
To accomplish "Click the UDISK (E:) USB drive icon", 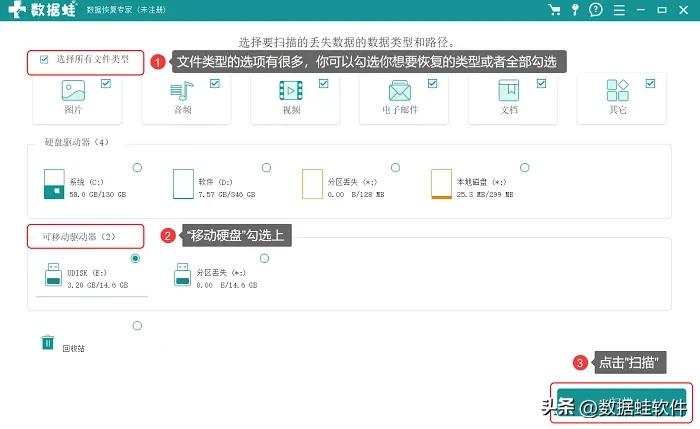I will 54,275.
